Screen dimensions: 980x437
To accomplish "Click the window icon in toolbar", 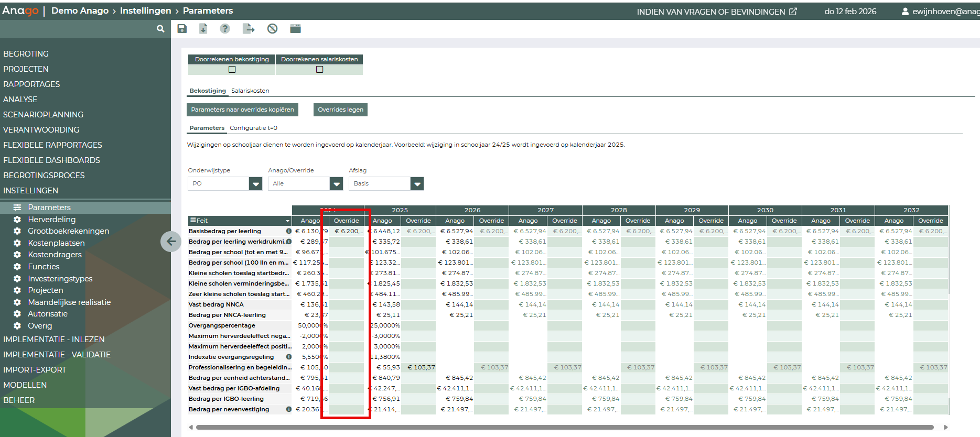I will coord(296,29).
